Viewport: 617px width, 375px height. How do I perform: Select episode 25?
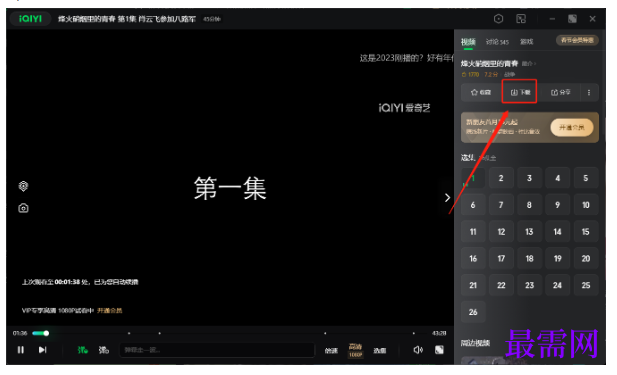pyautogui.click(x=586, y=285)
